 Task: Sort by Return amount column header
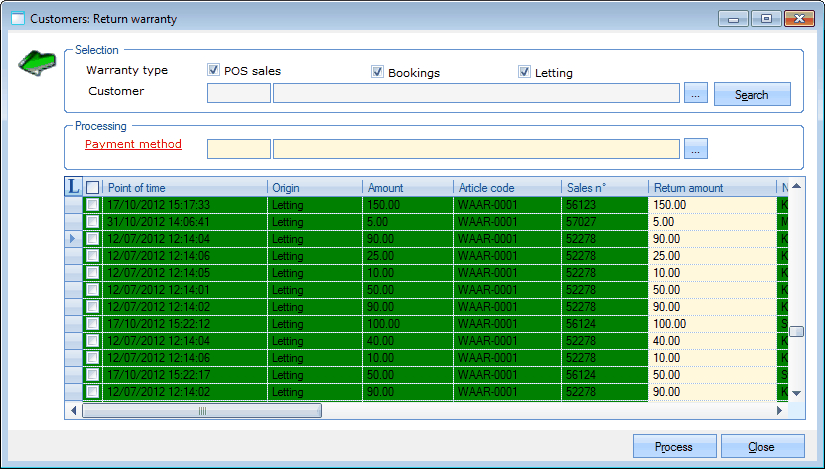(x=711, y=187)
